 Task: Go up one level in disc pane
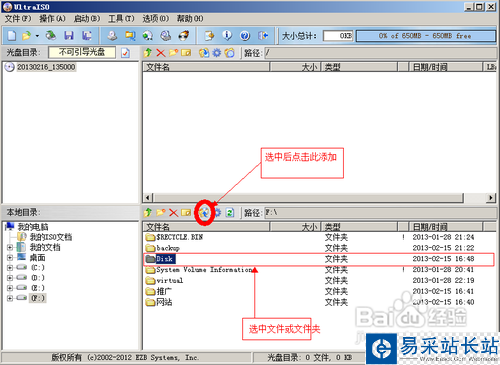click(x=148, y=53)
